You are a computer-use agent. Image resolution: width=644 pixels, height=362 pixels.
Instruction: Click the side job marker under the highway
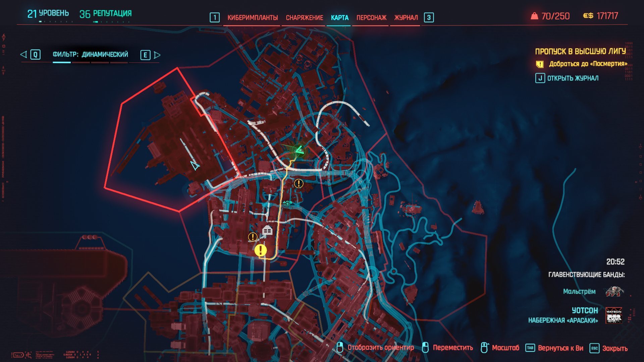coord(299,183)
